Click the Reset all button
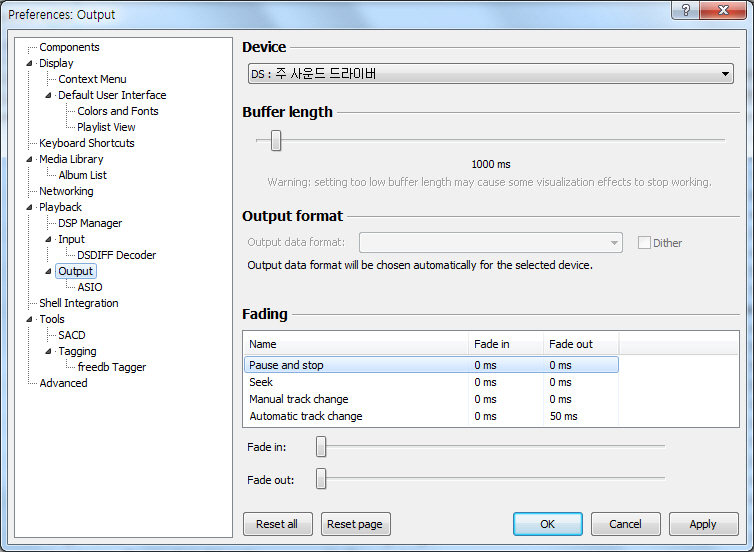 pos(277,524)
